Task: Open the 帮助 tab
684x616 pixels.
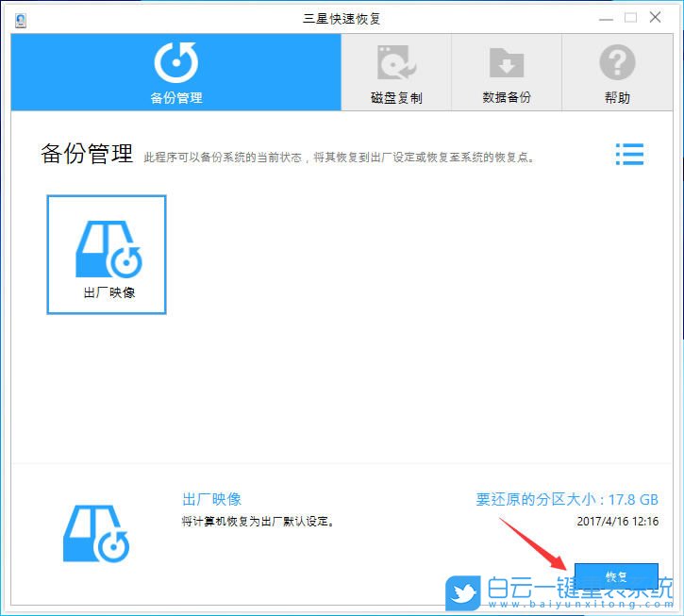Action: 617,72
